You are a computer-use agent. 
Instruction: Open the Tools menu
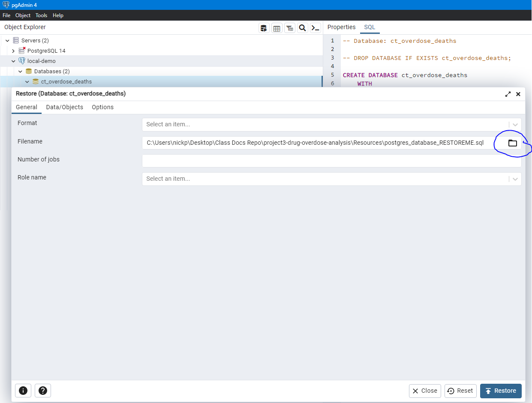pyautogui.click(x=42, y=15)
